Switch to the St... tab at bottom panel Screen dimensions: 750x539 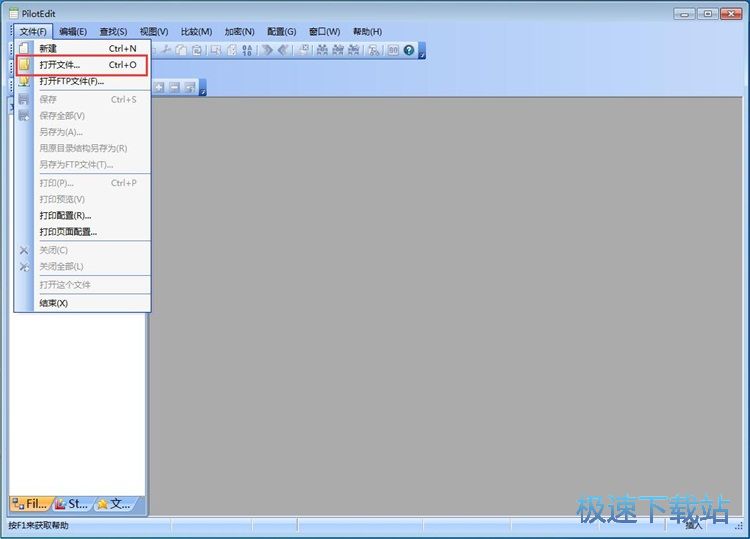[x=72, y=504]
